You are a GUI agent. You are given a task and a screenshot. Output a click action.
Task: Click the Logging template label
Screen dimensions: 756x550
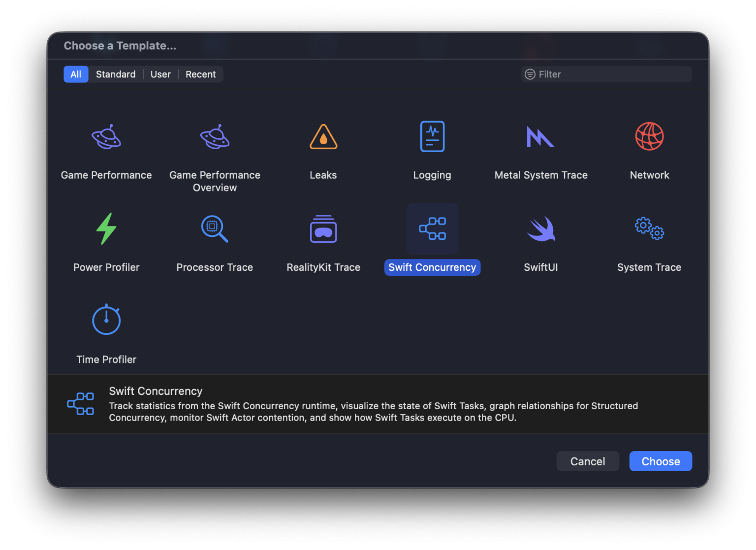(432, 175)
